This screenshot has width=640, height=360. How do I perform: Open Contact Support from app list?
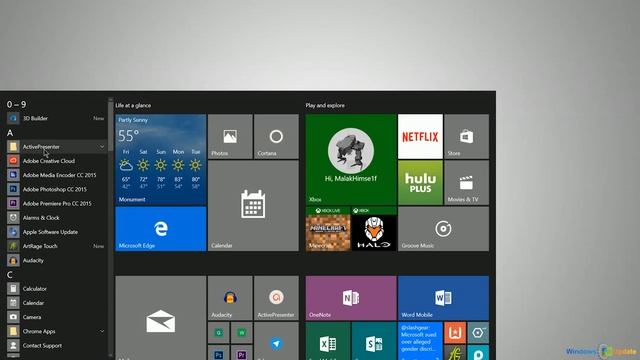(56, 346)
